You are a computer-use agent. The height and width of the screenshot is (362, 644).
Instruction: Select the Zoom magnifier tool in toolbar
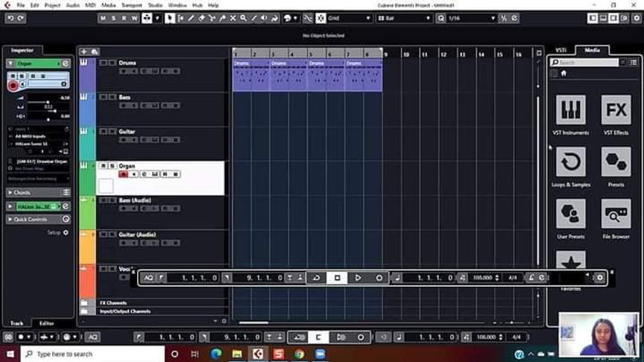244,18
